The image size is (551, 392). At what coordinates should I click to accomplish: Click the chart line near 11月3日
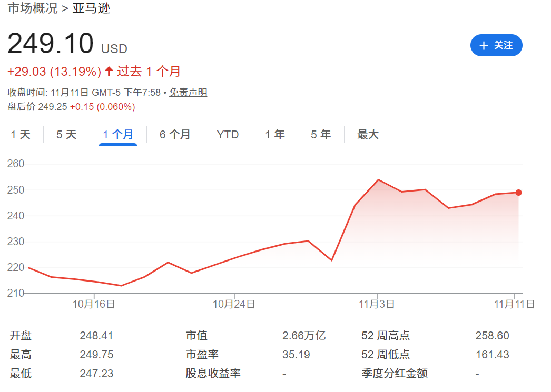[x=377, y=180]
